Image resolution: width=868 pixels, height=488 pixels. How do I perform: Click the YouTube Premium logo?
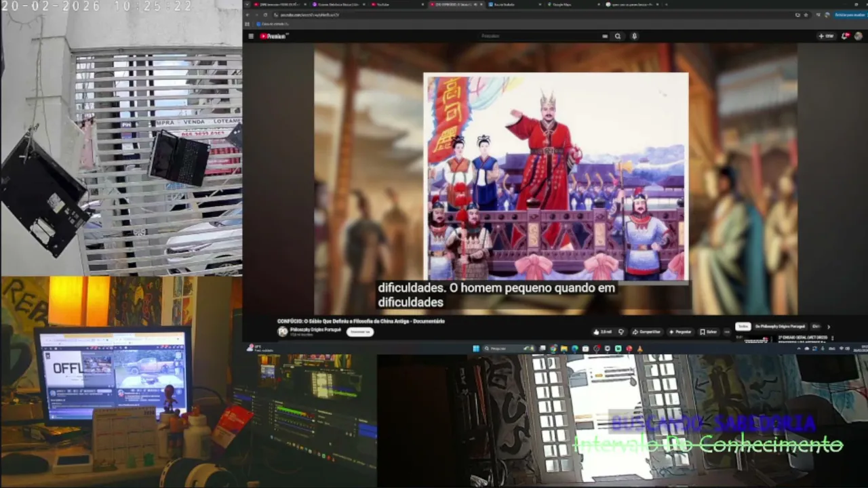tap(274, 37)
